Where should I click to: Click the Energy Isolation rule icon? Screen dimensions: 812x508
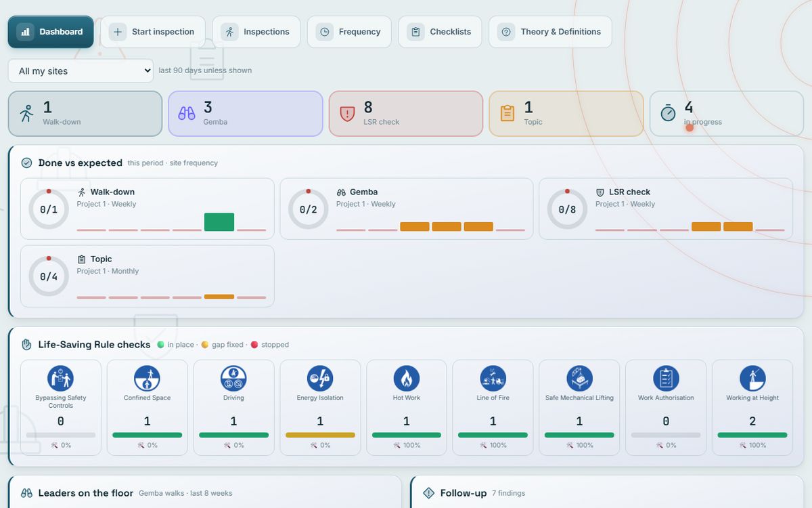(x=320, y=378)
